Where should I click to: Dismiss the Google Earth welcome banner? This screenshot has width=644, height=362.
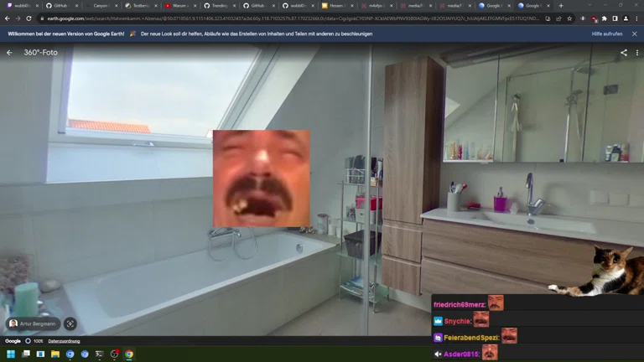pyautogui.click(x=635, y=34)
